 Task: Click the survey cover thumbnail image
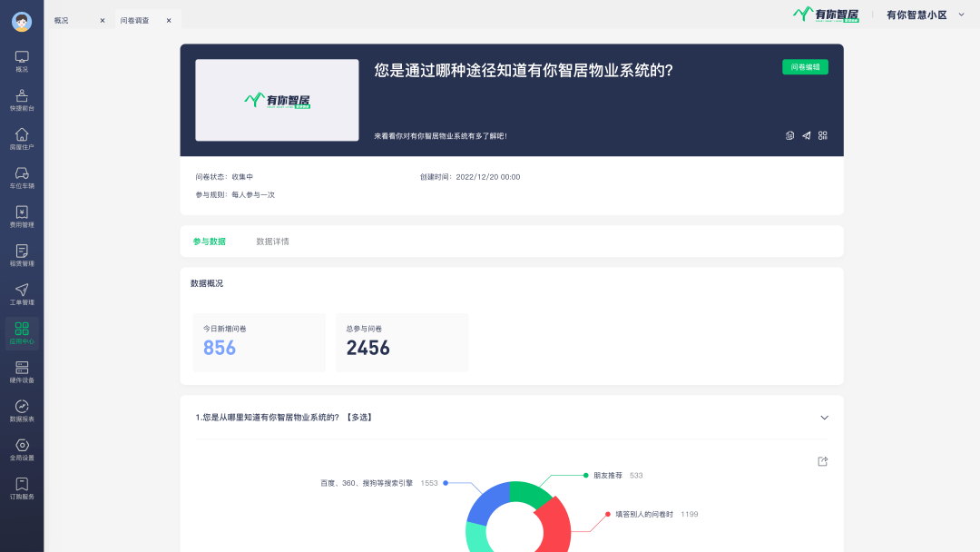click(x=277, y=100)
